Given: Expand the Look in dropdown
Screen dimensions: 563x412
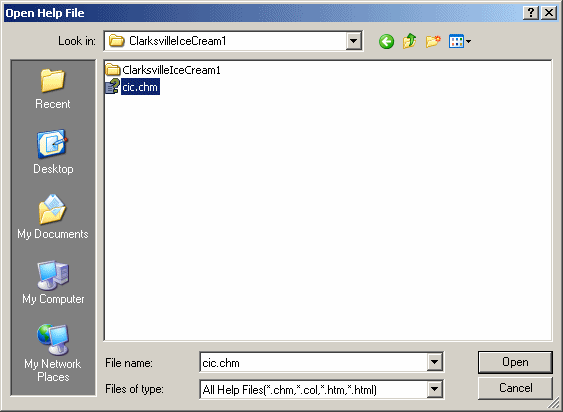Looking at the screenshot, I should point(353,41).
